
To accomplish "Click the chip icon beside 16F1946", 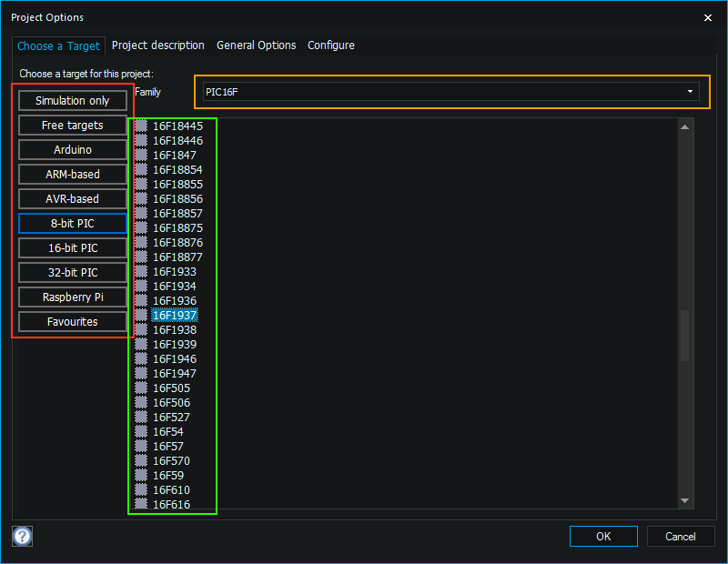I will pyautogui.click(x=141, y=358).
